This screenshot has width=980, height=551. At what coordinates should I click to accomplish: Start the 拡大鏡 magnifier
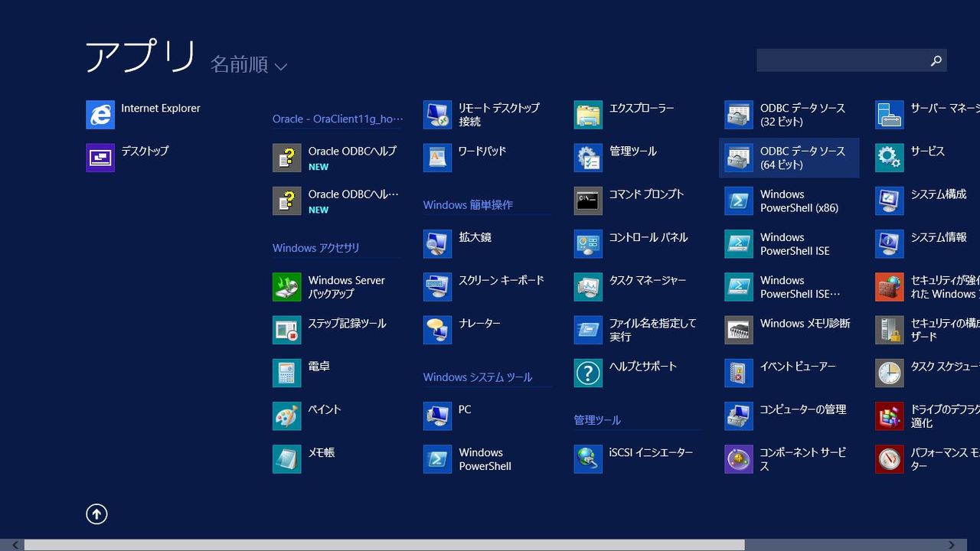pos(458,244)
